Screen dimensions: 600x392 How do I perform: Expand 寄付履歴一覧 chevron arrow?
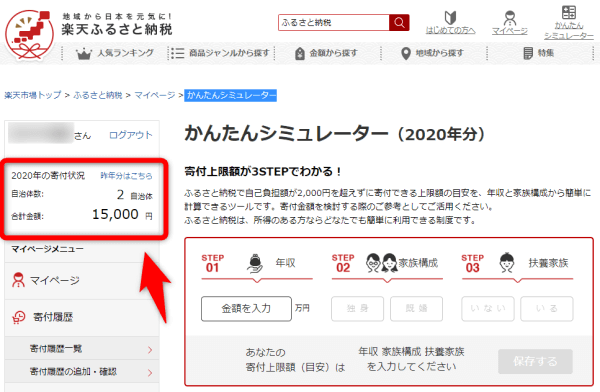pos(150,350)
